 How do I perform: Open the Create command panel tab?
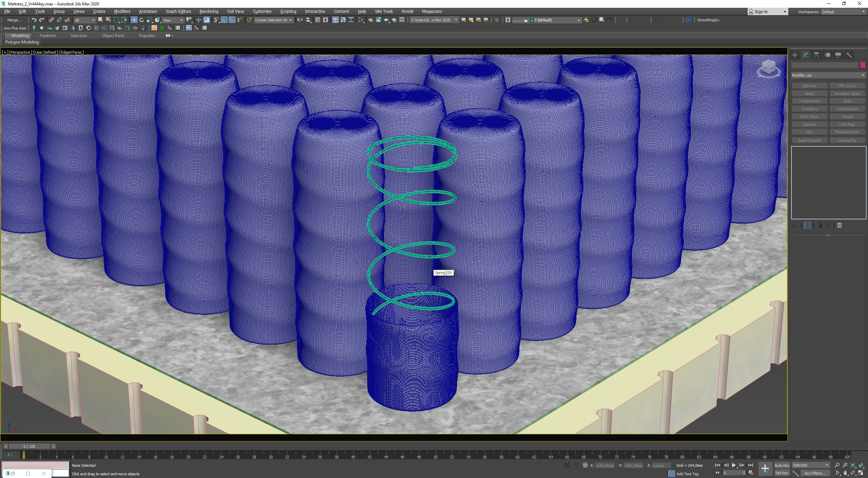(x=795, y=55)
